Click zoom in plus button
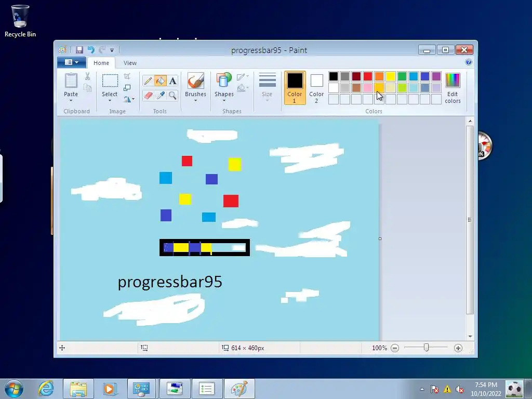The width and height of the screenshot is (532, 399). [458, 348]
